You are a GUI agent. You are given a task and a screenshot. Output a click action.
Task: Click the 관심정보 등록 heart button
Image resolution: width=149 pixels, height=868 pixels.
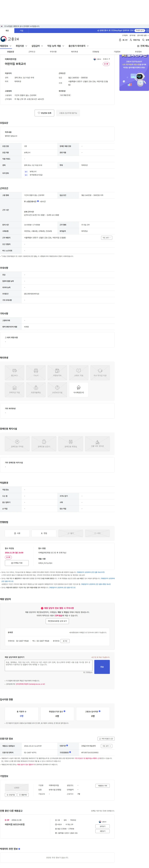44,113
